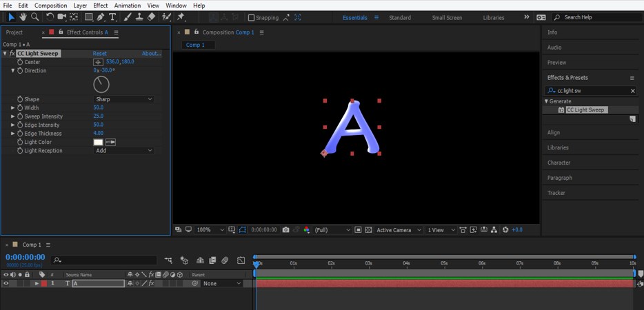Open the Shape dropdown set to Sharp

[x=123, y=99]
